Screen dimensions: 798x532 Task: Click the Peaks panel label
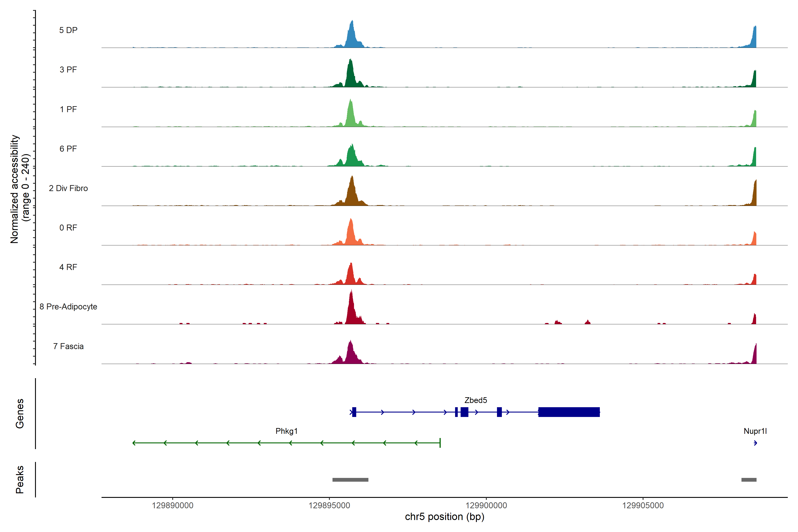[20, 479]
